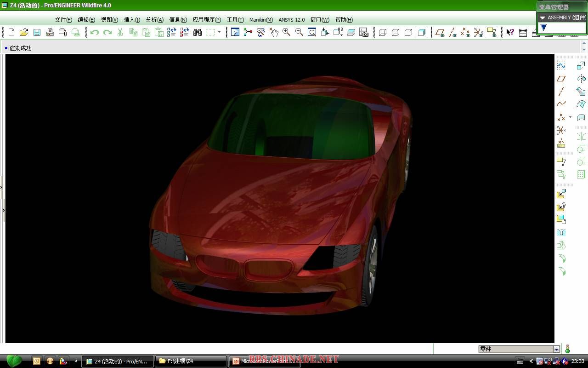Open the 窗口(W) menu
Image resolution: width=588 pixels, height=368 pixels.
pyautogui.click(x=320, y=20)
